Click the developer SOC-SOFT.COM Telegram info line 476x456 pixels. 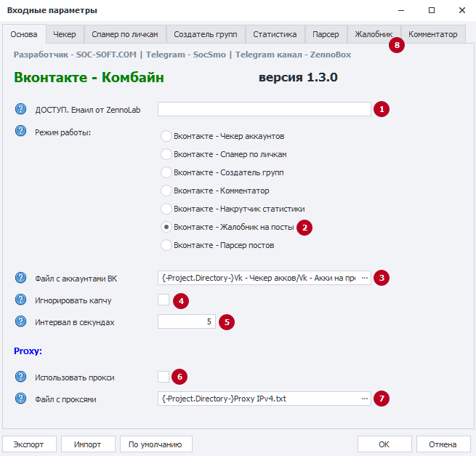[182, 55]
